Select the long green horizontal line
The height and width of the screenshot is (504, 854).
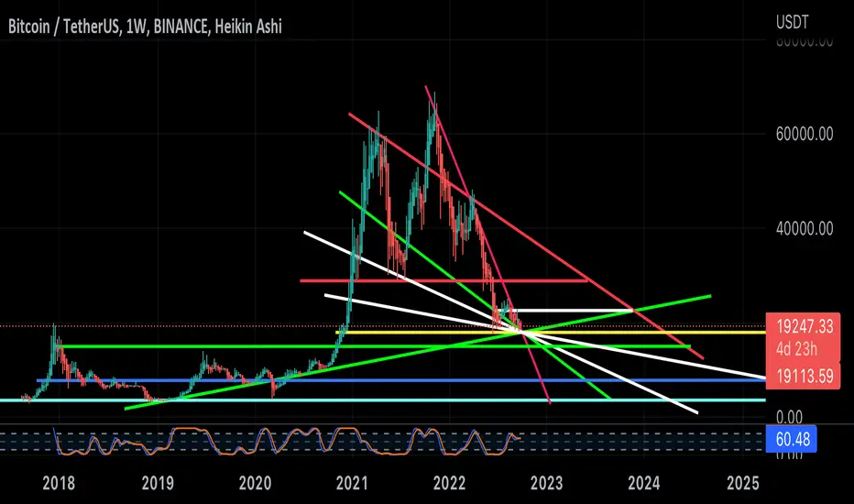[x=375, y=346]
